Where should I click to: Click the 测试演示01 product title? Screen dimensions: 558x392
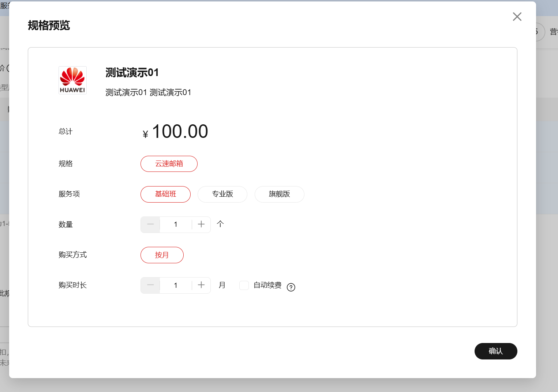click(x=132, y=72)
